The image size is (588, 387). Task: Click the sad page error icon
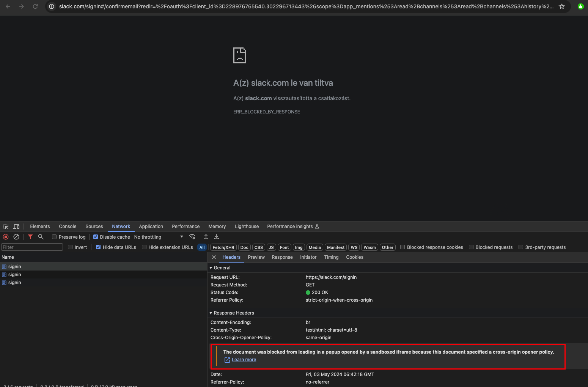point(239,55)
